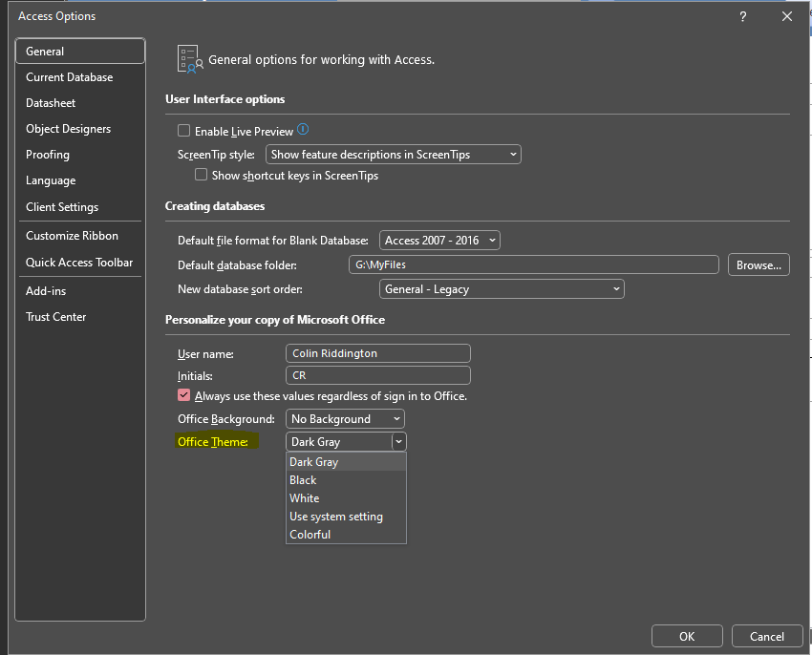
Task: Choose the White theme option
Action: [346, 498]
